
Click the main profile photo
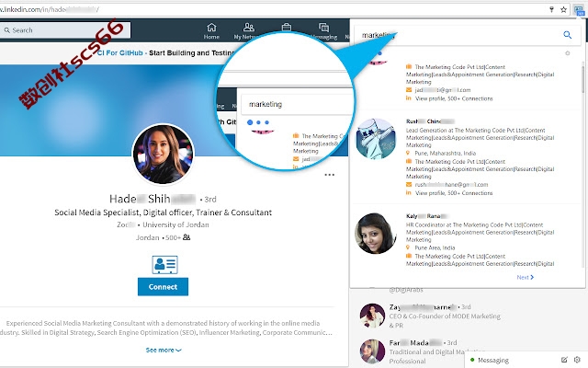pyautogui.click(x=164, y=155)
